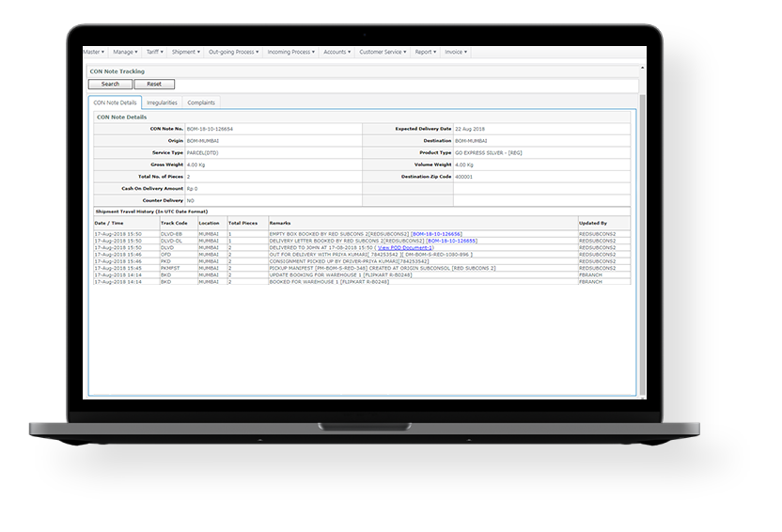Open the Report menu
This screenshot has height=532, width=782.
coord(426,53)
